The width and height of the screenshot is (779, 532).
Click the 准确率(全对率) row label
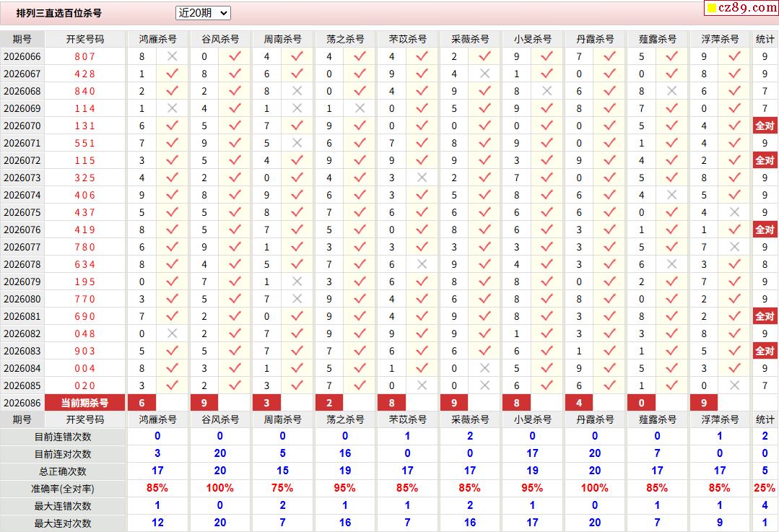coord(63,489)
